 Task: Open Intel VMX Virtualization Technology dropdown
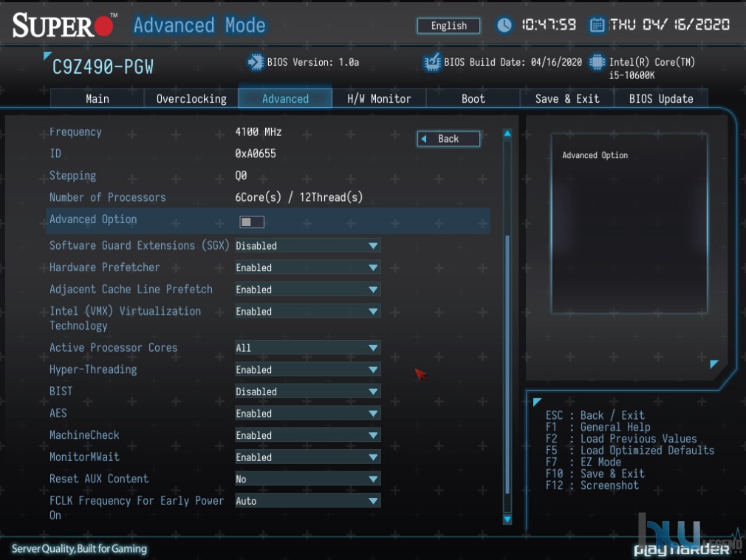click(x=308, y=312)
